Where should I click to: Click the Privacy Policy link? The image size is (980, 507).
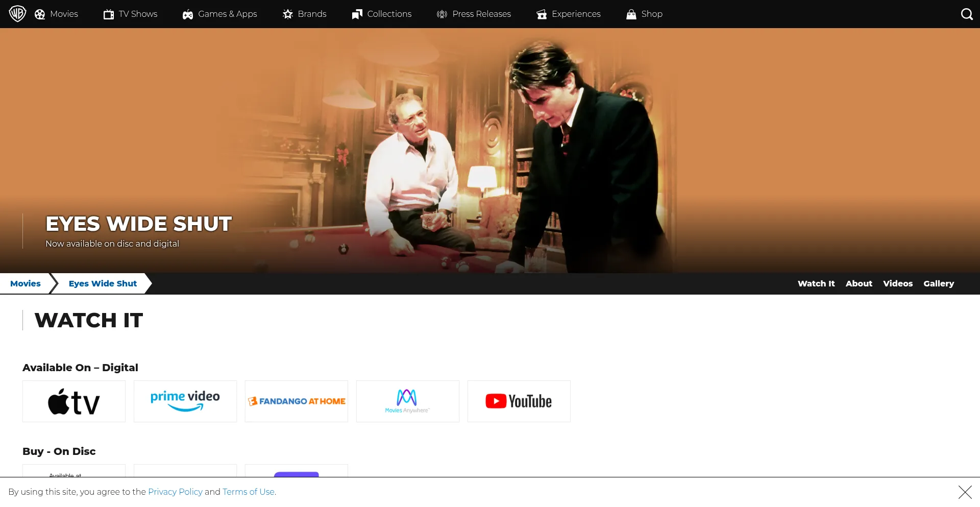(175, 492)
